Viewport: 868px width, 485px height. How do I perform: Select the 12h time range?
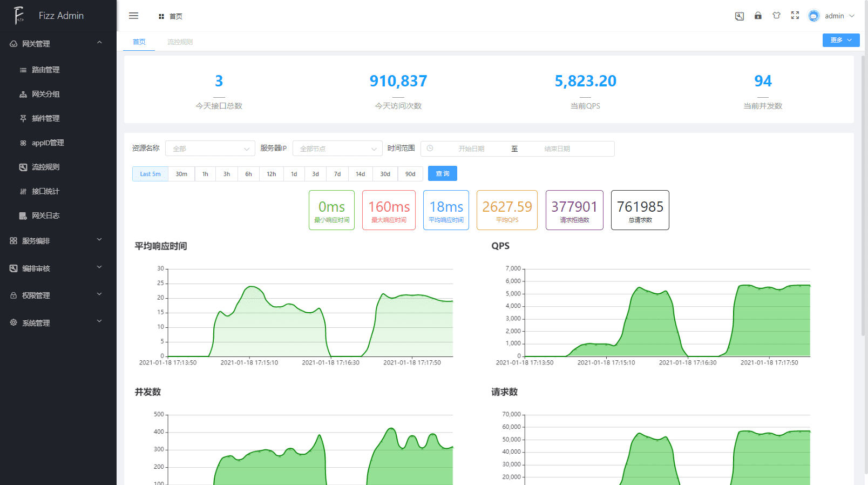(x=272, y=174)
